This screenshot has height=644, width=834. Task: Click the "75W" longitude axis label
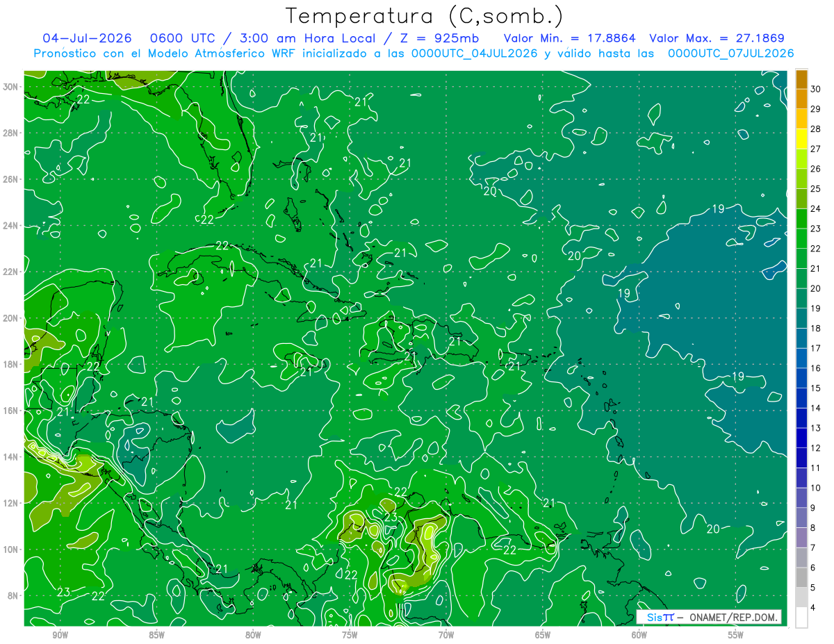[x=350, y=635]
